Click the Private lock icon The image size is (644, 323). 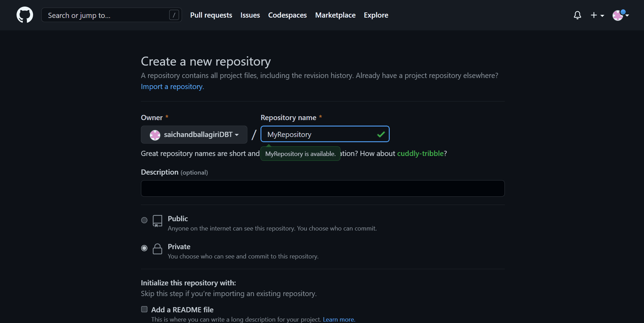(157, 249)
